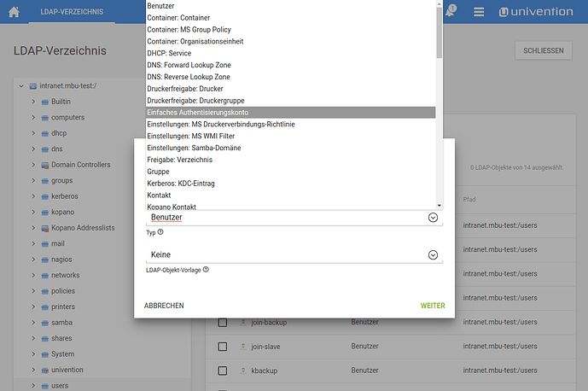The width and height of the screenshot is (588, 391).
Task: Click the Univention logo
Action: [x=536, y=12]
